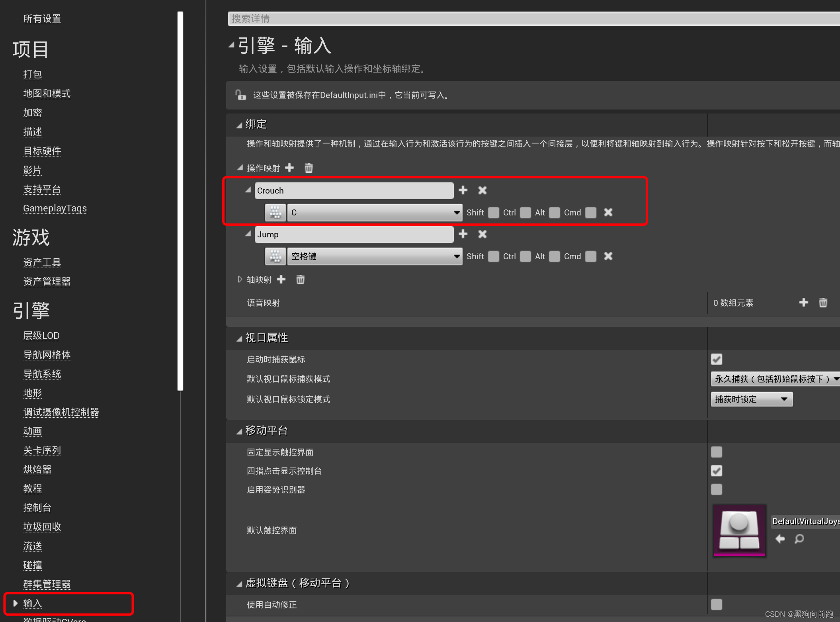This screenshot has height=622, width=840.
Task: Add a key to Jump using its plus icon
Action: click(463, 234)
